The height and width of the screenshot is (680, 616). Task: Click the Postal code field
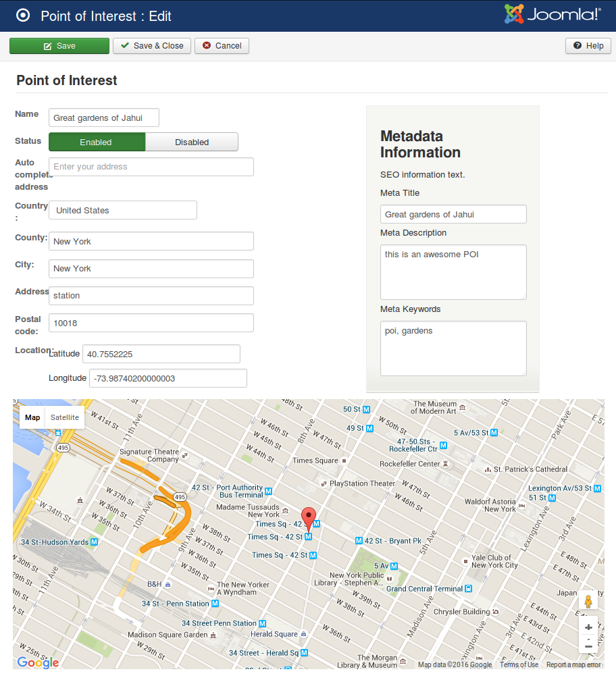point(151,323)
